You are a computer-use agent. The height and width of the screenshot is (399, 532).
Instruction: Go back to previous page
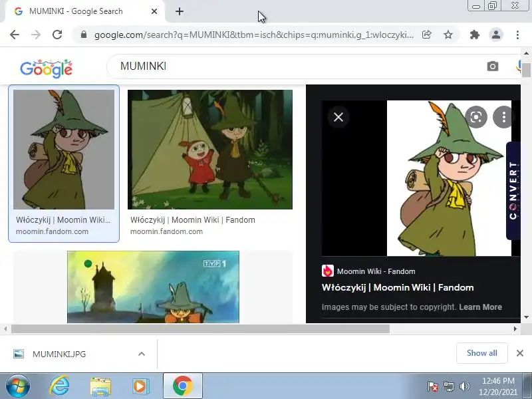[x=15, y=35]
